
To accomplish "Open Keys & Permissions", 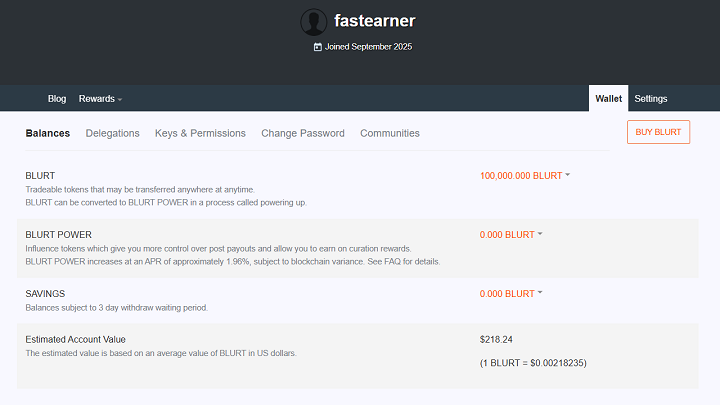I will 200,133.
